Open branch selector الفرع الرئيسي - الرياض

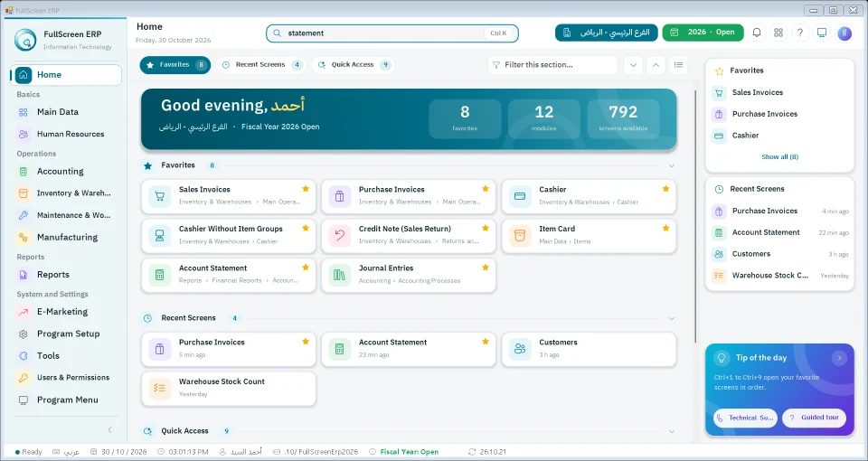tap(606, 33)
